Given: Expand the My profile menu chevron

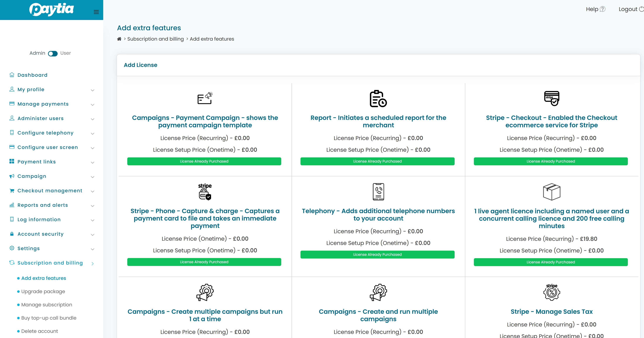Looking at the screenshot, I should (x=93, y=90).
